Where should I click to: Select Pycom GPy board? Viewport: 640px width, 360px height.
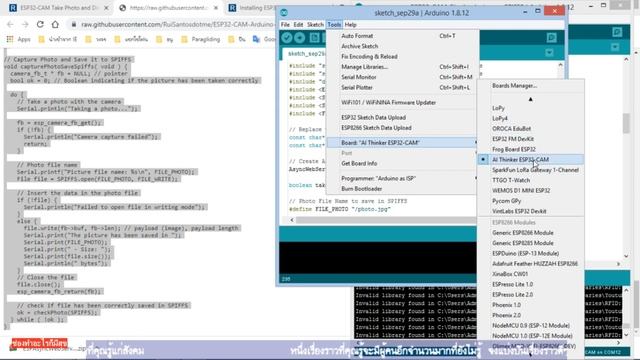(x=531, y=201)
